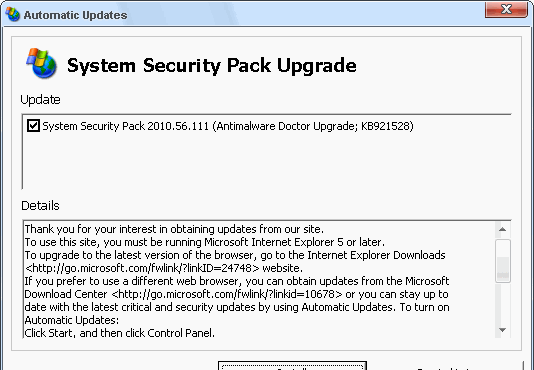Click the System Security Pack Upgrade heading
Image resolution: width=534 pixels, height=370 pixels.
pyautogui.click(x=212, y=65)
